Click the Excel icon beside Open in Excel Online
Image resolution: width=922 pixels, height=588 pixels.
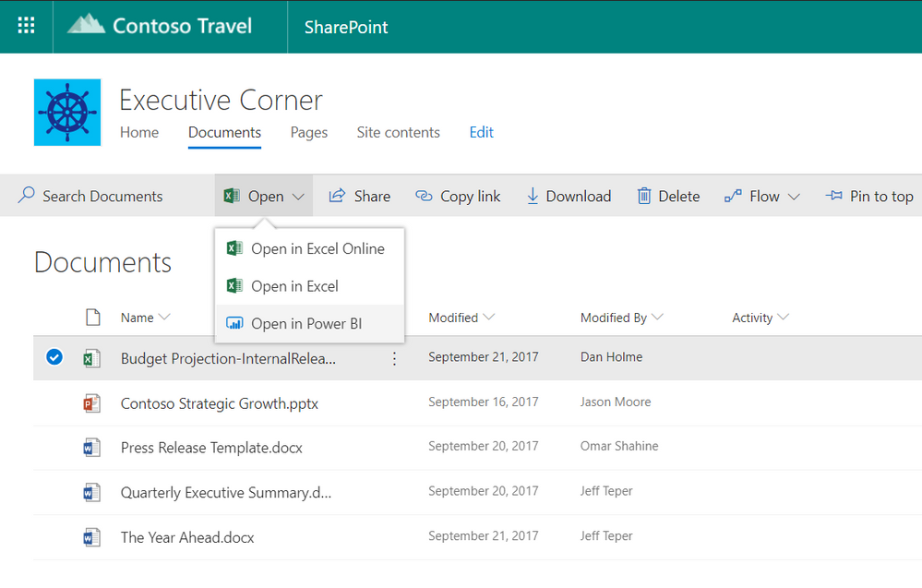[x=234, y=248]
